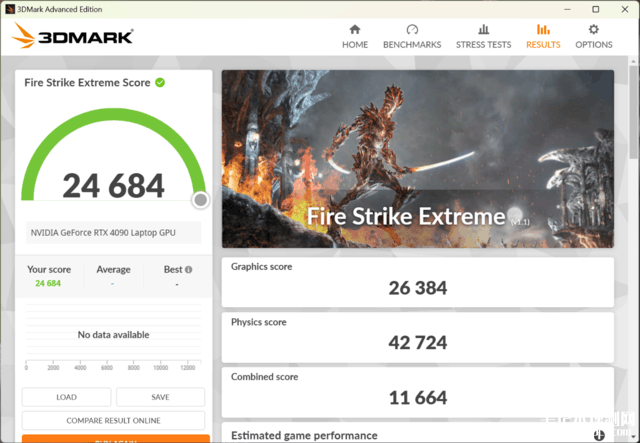Click Graphics score value 26 384
Viewport: 640px width, 443px height.
tap(418, 288)
